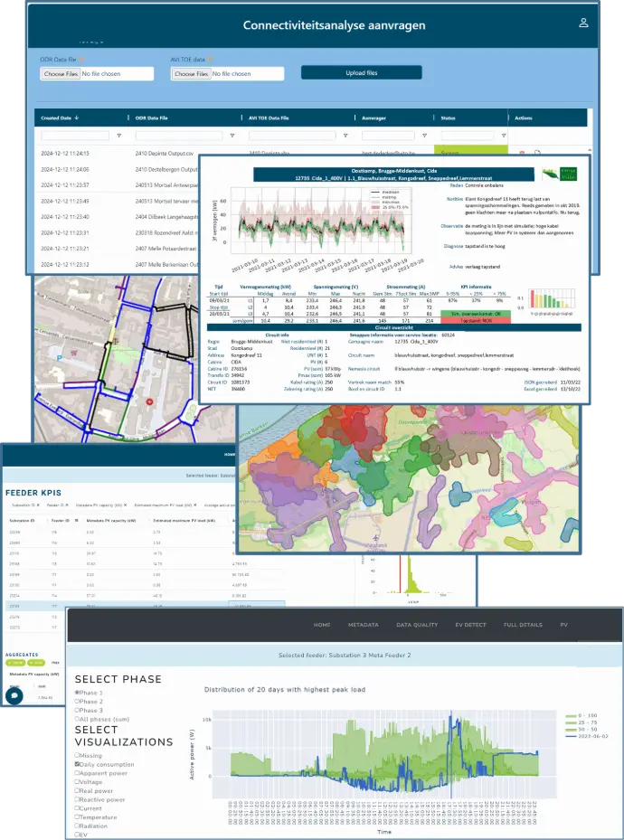Screen dimensions: 624x840
Task: Click filter icon under Created Date column
Action: tap(118, 136)
